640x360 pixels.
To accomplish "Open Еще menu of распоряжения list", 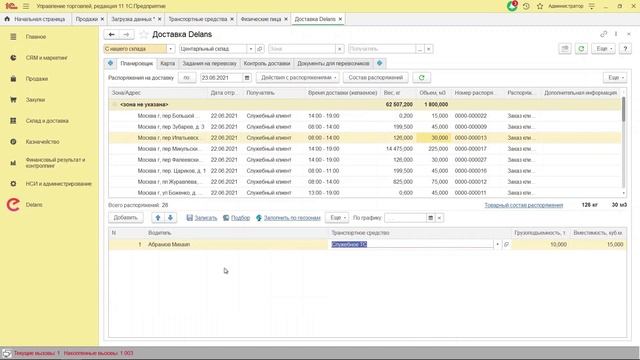I will click(615, 78).
